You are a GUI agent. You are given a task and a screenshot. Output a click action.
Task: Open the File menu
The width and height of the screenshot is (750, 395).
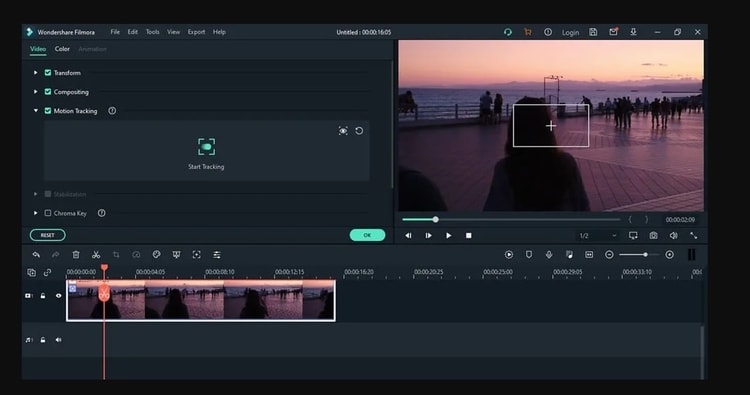[115, 32]
